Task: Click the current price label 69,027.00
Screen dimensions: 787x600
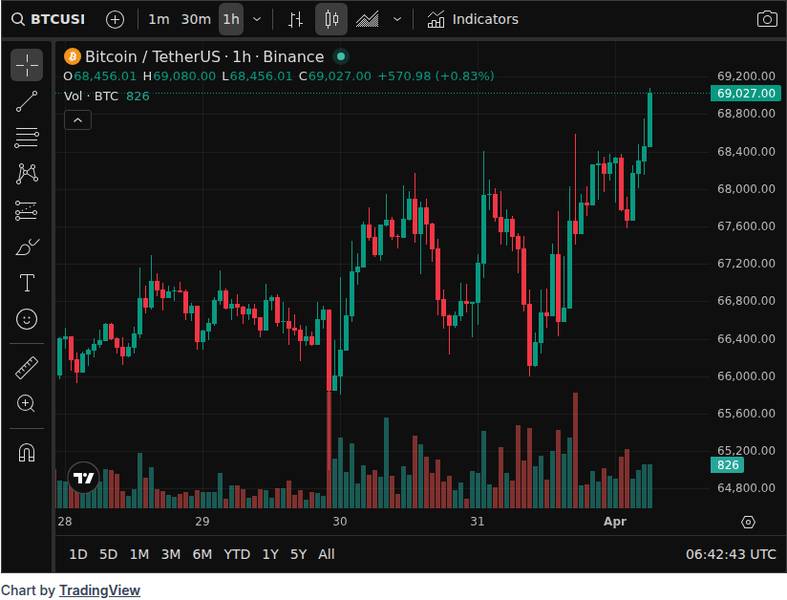Action: tap(745, 93)
